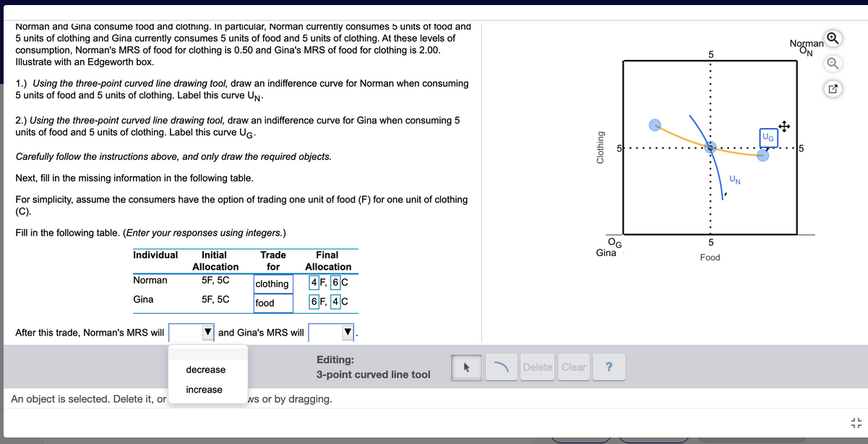Click Gina's '5F, 5C' initial allocation

point(215,299)
